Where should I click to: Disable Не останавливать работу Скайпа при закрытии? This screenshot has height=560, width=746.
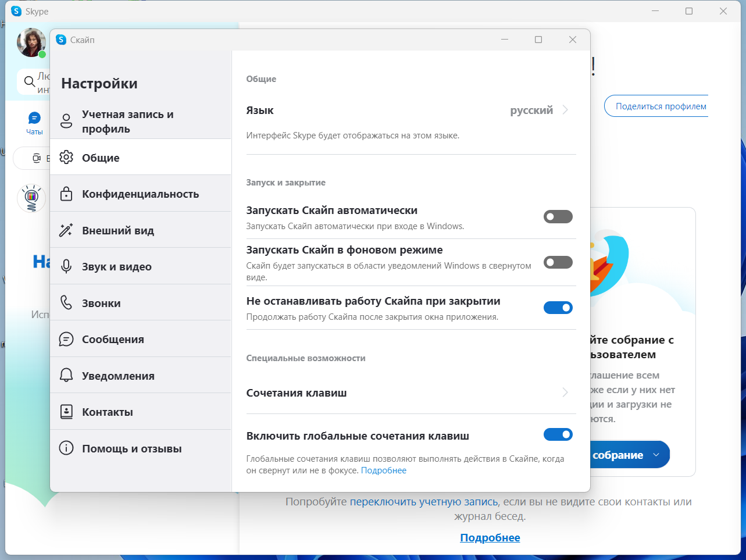tap(558, 308)
